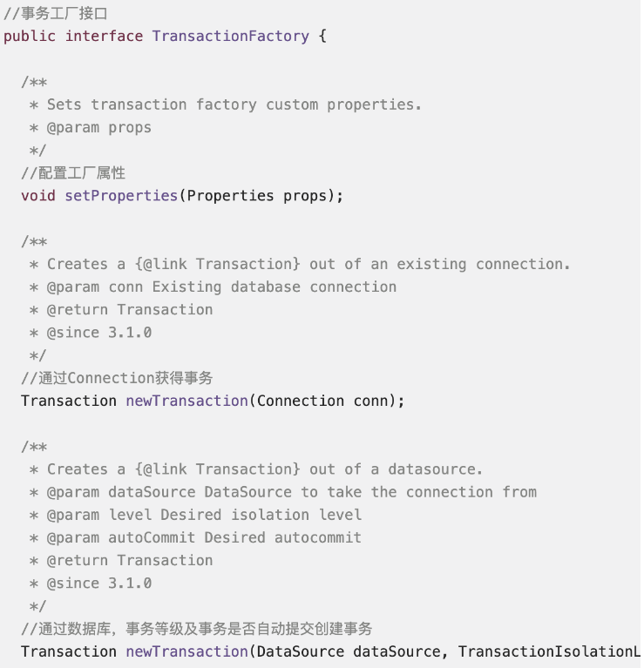
Task: Click the //通过数据库 comment line
Action: click(196, 629)
